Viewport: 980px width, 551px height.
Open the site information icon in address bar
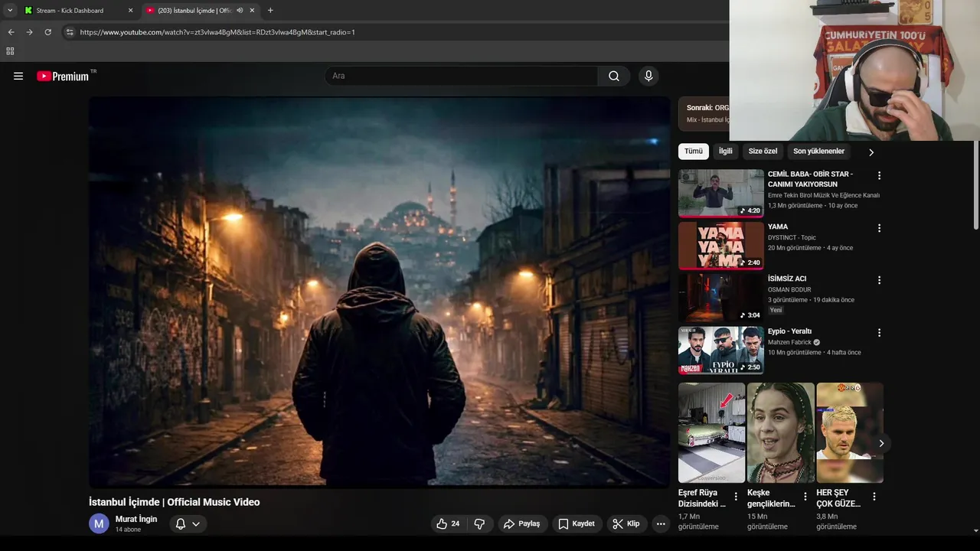[70, 32]
